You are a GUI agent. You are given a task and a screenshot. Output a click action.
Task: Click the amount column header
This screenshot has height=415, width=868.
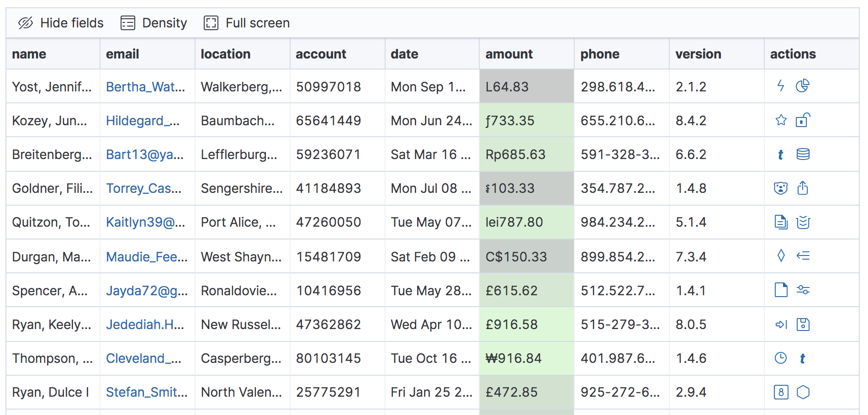[x=527, y=54]
